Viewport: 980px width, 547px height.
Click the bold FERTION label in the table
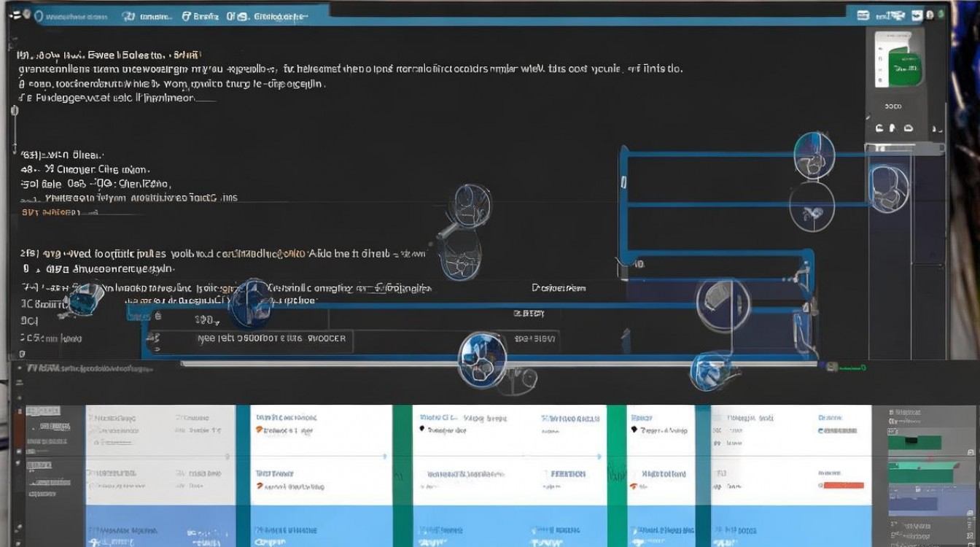[x=567, y=474]
